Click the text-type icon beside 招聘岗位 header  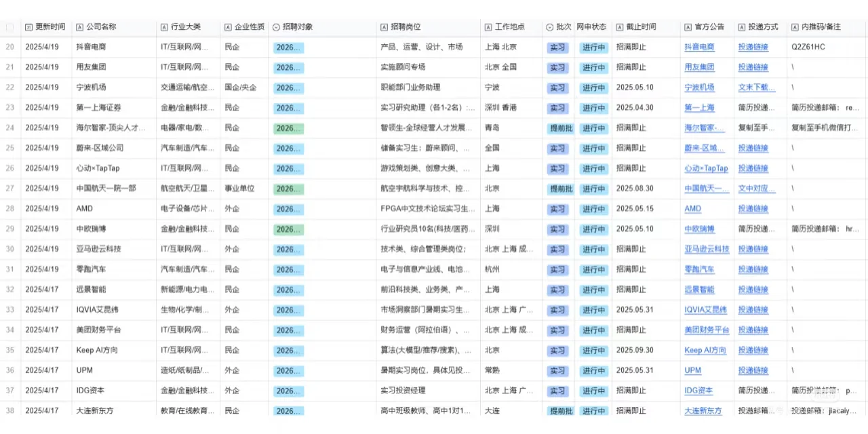pyautogui.click(x=384, y=27)
